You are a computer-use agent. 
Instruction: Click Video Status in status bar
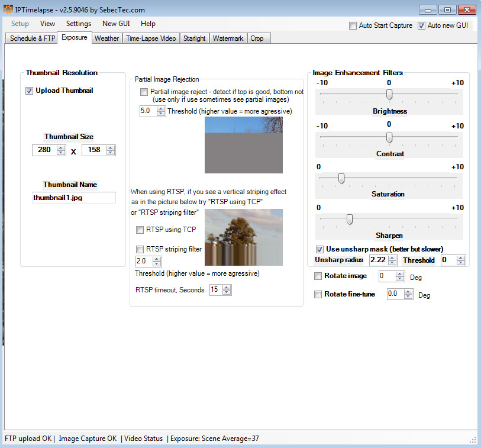pyautogui.click(x=144, y=439)
